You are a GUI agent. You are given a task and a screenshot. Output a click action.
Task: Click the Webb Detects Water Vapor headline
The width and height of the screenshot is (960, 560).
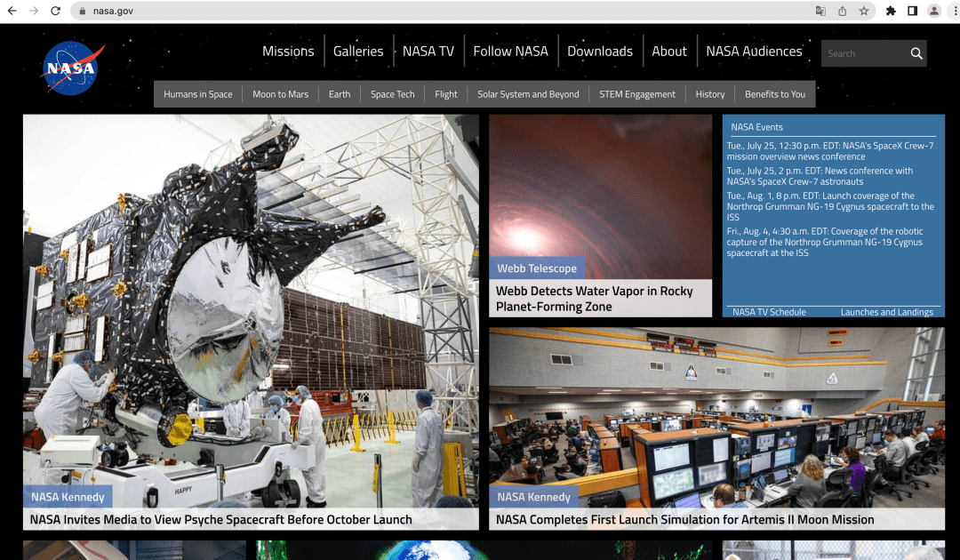point(594,299)
